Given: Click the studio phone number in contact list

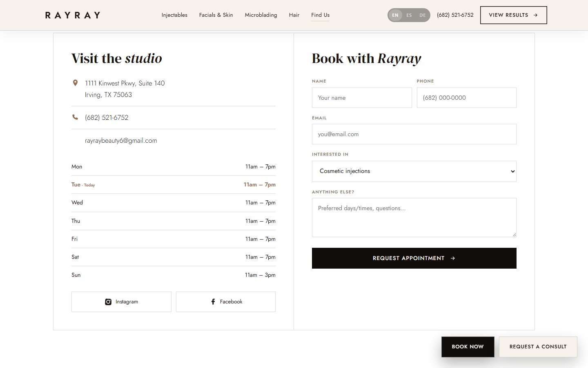Looking at the screenshot, I should 107,118.
